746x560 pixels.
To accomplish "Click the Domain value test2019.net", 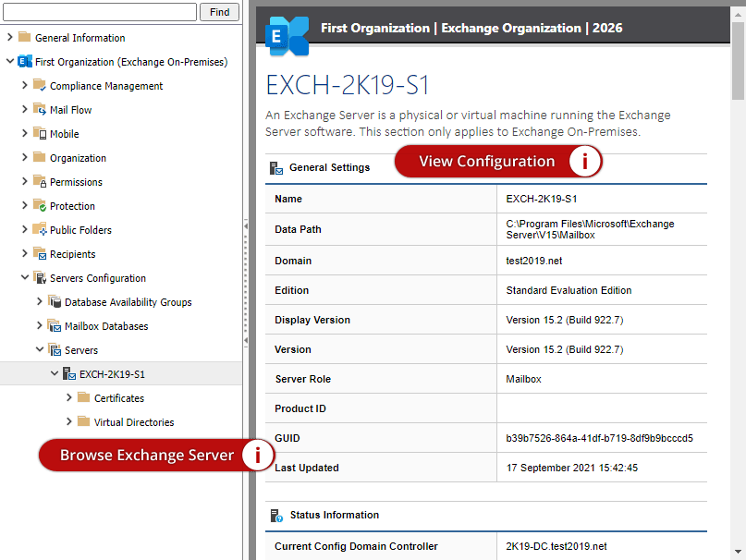I will pyautogui.click(x=533, y=261).
